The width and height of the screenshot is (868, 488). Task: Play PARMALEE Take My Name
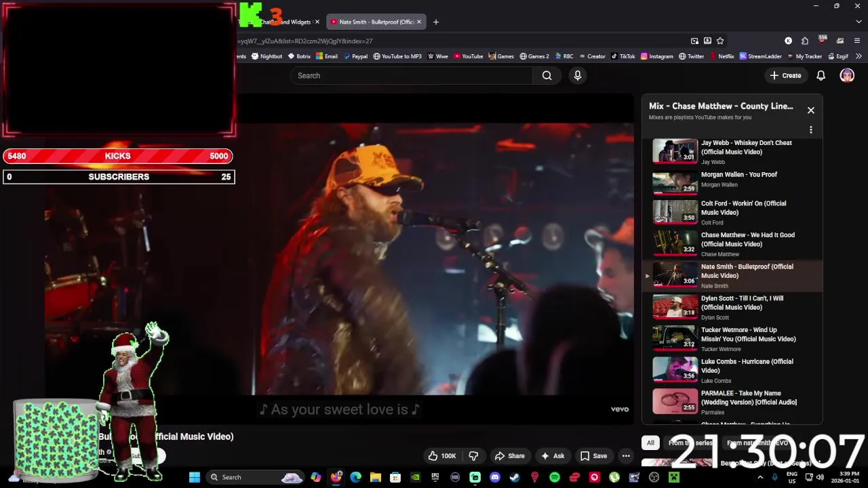pos(732,402)
